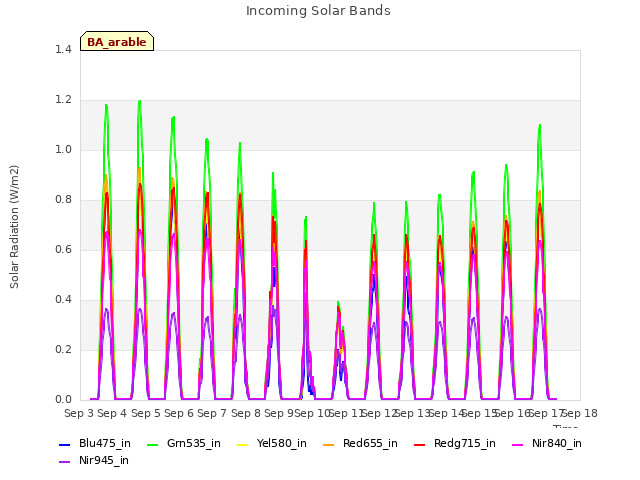Image resolution: width=640 pixels, height=480 pixels.
Task: Click the Sep 5 x-axis label
Action: (145, 413)
